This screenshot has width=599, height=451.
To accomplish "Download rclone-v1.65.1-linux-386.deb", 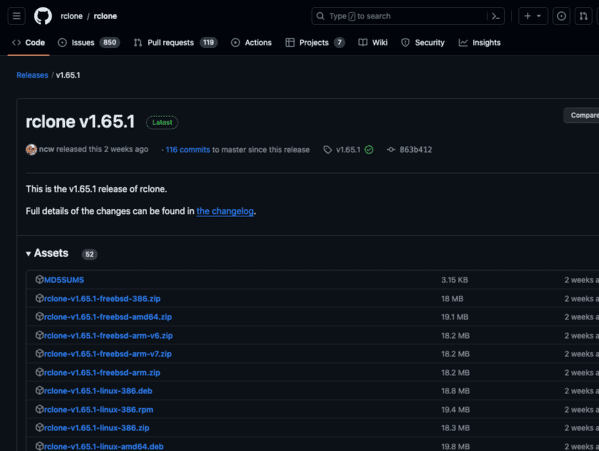I will [x=98, y=391].
